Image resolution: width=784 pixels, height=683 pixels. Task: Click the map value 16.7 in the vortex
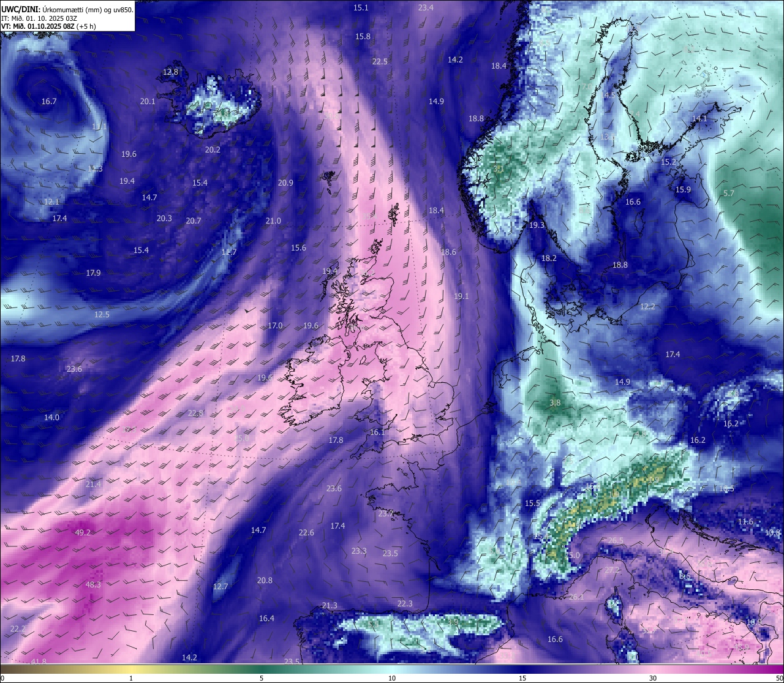[49, 101]
